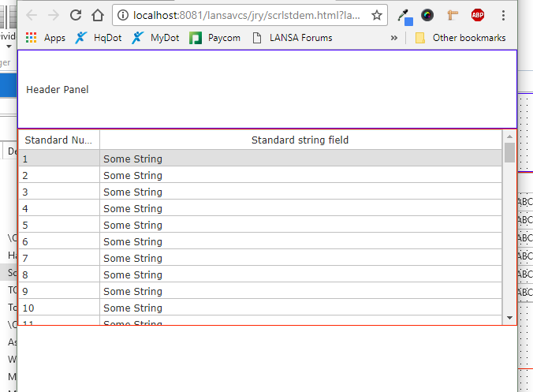Open the Other bookmarks folder
Viewport: 533px width, 392px height.
[460, 38]
